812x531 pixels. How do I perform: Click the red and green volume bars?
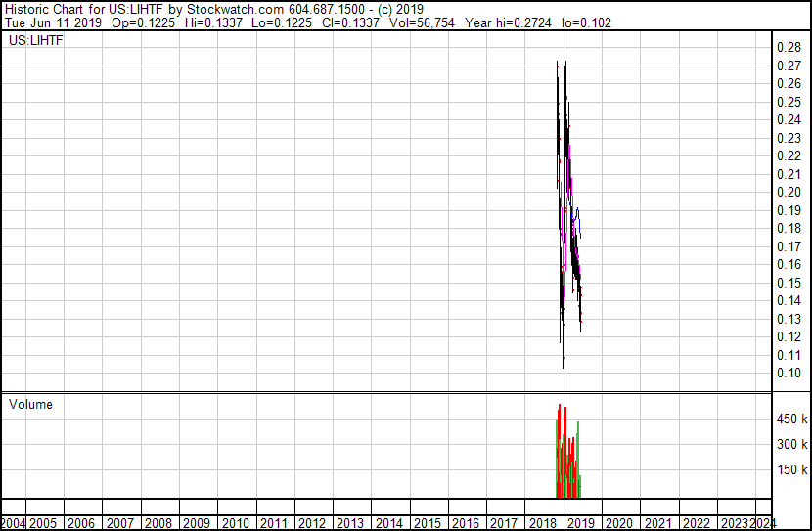pyautogui.click(x=568, y=451)
